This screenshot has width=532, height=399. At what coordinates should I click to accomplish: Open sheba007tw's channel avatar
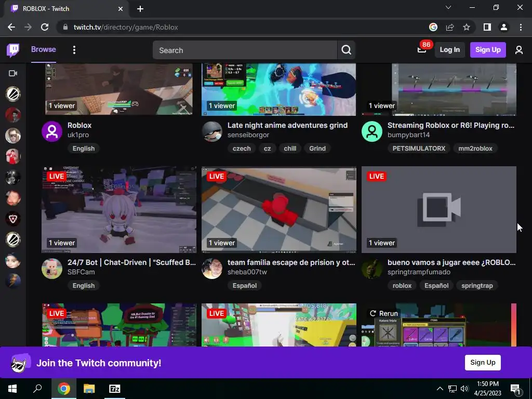point(212,269)
